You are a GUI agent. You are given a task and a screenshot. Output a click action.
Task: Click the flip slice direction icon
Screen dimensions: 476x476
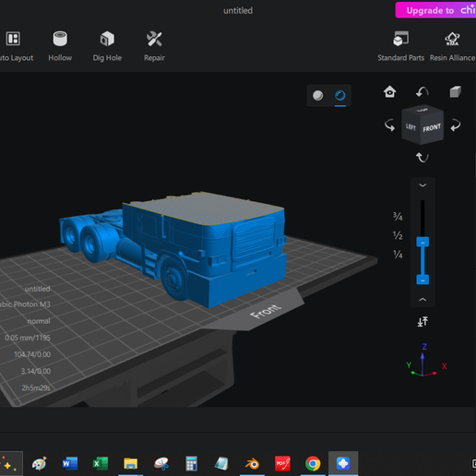tap(422, 322)
